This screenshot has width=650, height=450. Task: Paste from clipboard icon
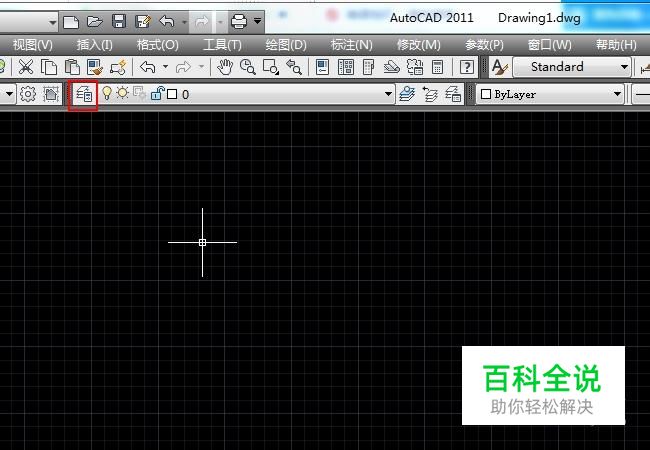pos(72,67)
